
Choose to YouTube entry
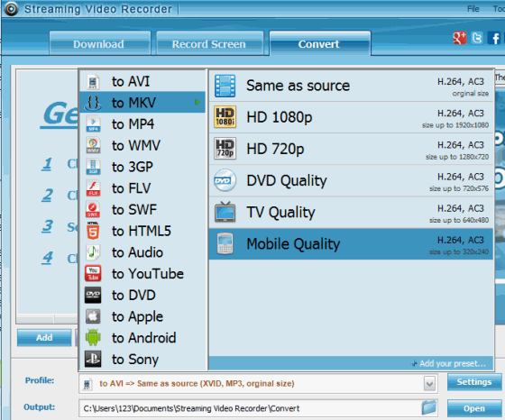[x=142, y=274]
